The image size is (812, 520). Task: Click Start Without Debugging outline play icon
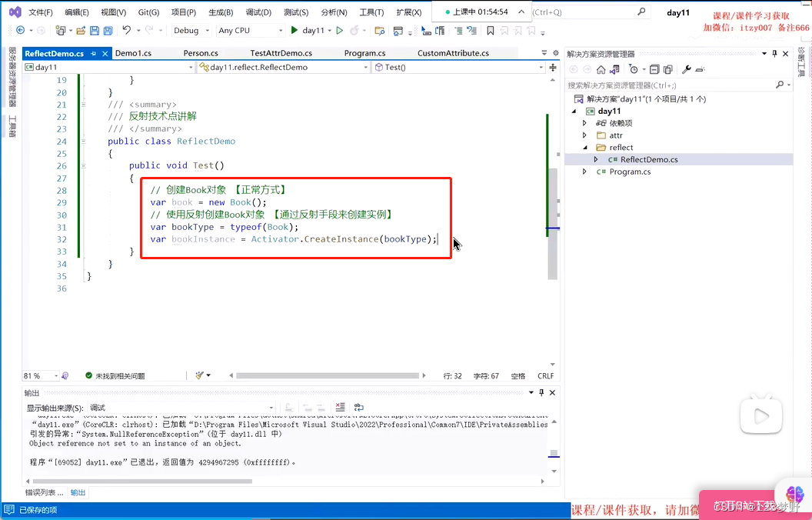(x=340, y=31)
